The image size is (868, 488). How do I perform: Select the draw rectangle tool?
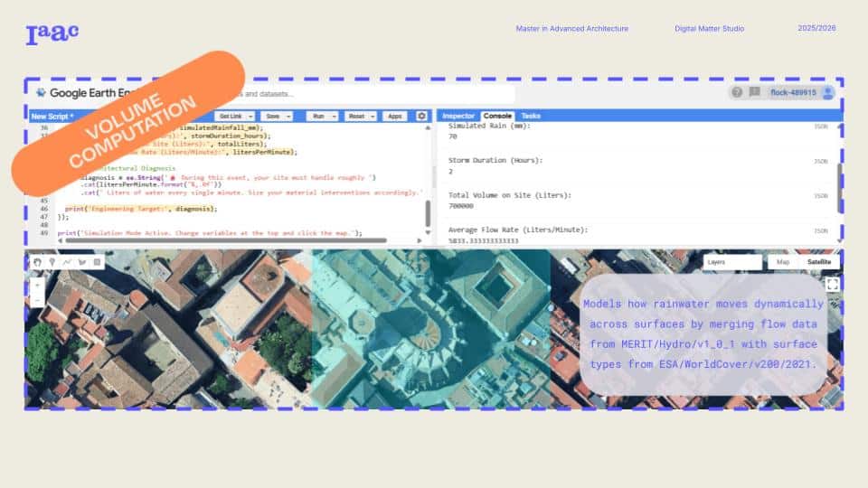point(98,262)
